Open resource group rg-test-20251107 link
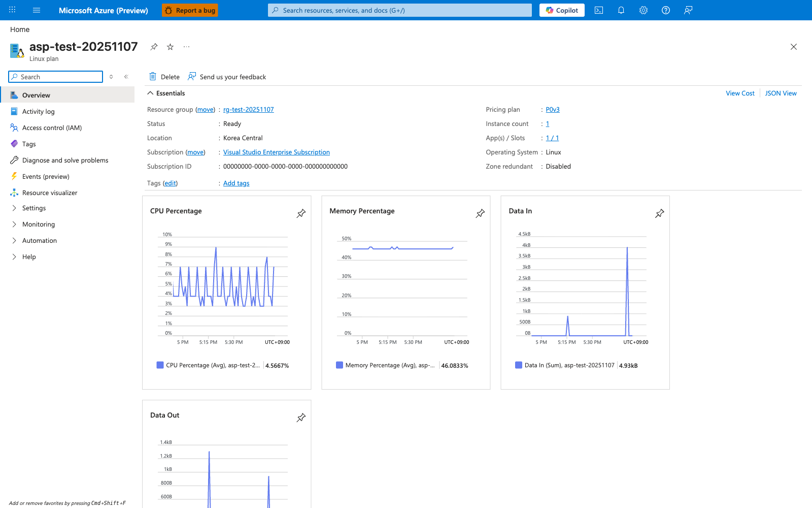Screen dimensions: 812x508 249,109
